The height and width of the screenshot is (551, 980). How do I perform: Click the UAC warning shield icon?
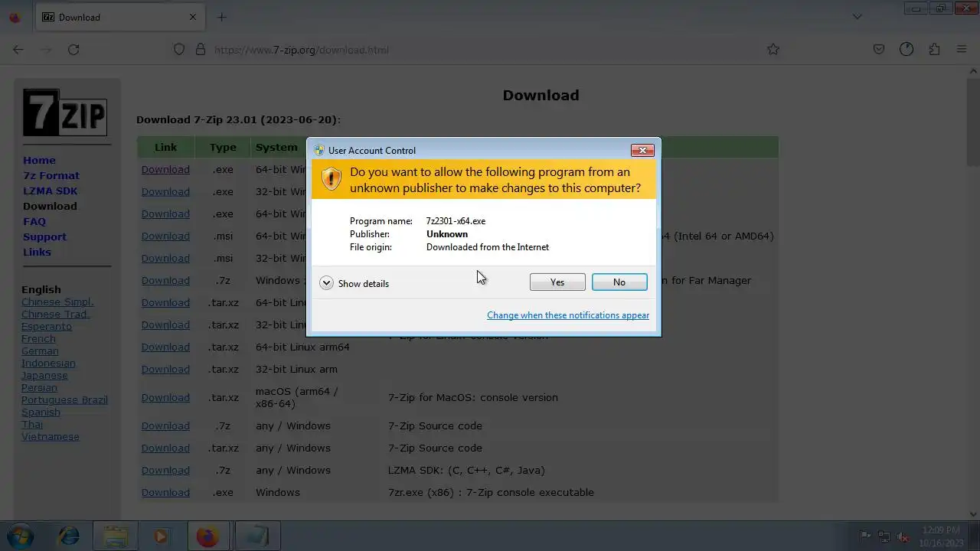click(331, 178)
